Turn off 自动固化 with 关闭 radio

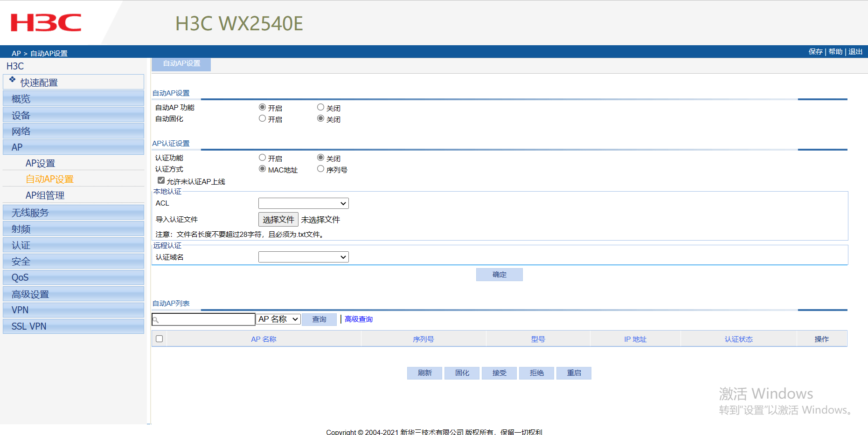tap(320, 118)
